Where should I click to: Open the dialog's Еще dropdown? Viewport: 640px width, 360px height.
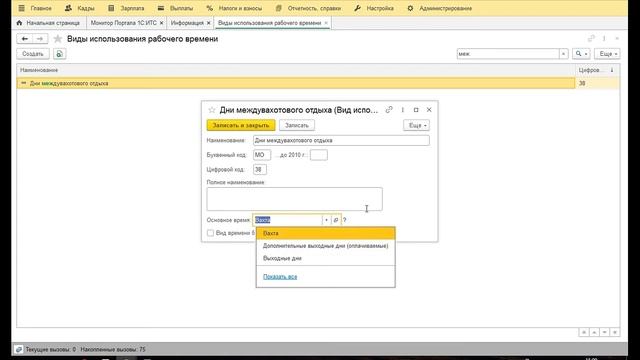(416, 125)
